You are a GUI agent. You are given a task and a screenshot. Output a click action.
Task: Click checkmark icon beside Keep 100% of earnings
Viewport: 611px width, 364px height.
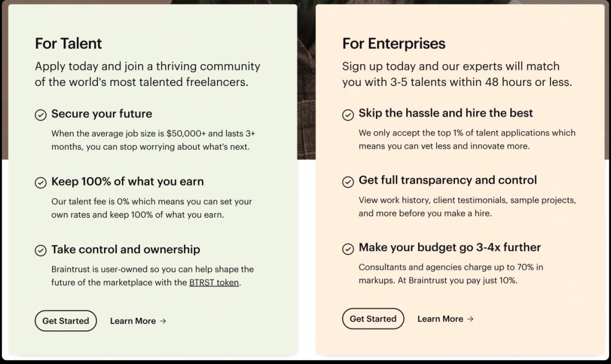41,183
